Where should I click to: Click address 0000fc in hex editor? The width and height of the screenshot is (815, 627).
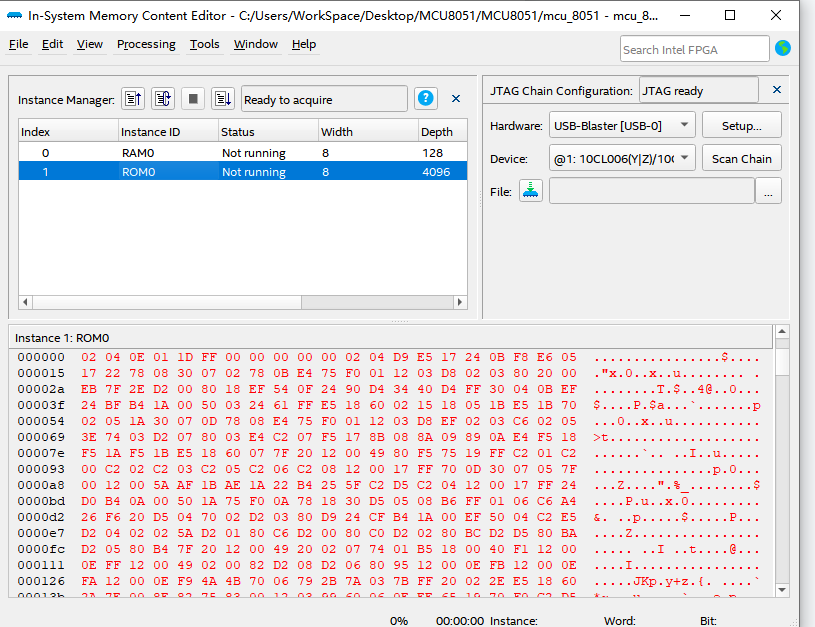pos(41,549)
